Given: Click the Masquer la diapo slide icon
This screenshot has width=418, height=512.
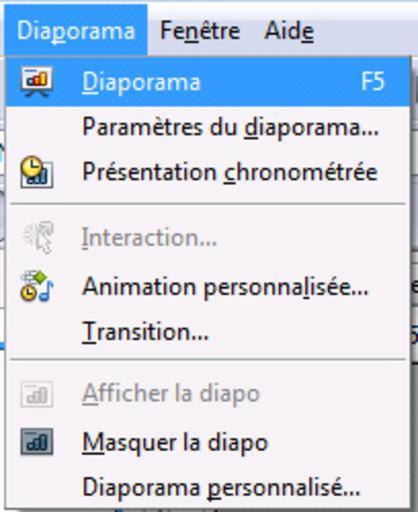Looking at the screenshot, I should click(37, 442).
